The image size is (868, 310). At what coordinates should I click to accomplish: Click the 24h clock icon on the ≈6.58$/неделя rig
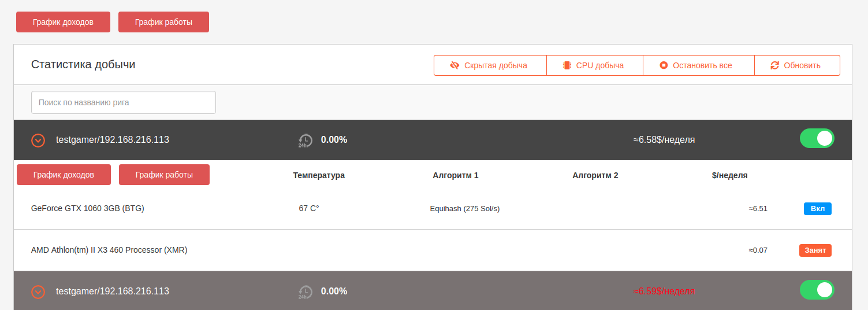click(305, 140)
